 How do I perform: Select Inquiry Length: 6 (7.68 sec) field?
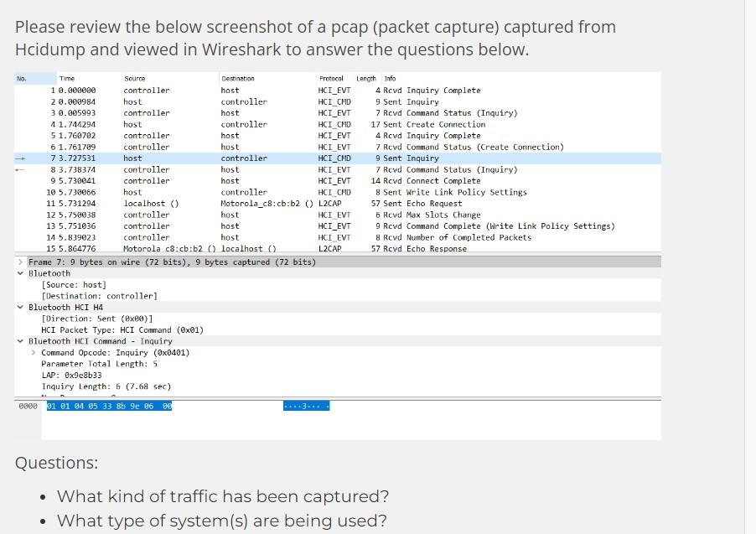click(x=106, y=386)
